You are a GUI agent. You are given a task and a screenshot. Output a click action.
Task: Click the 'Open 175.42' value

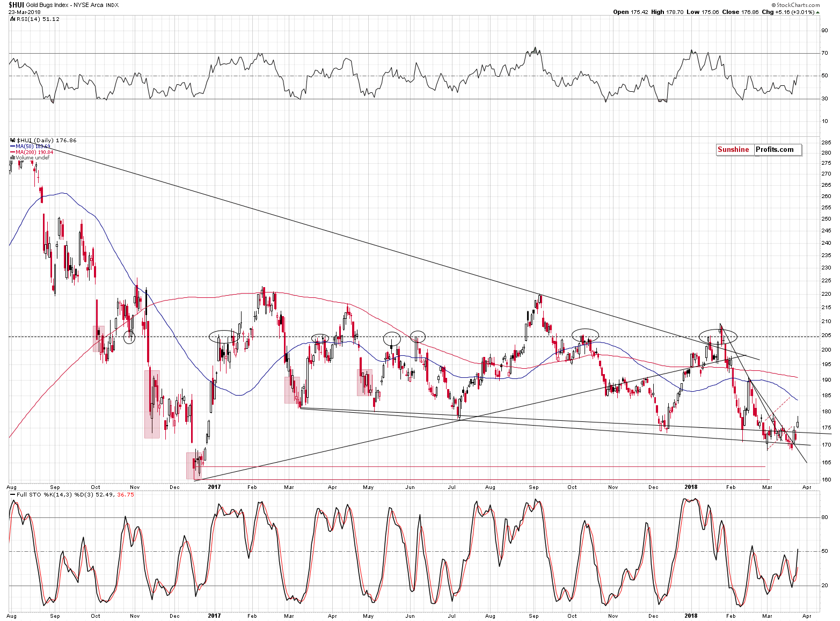pos(631,12)
